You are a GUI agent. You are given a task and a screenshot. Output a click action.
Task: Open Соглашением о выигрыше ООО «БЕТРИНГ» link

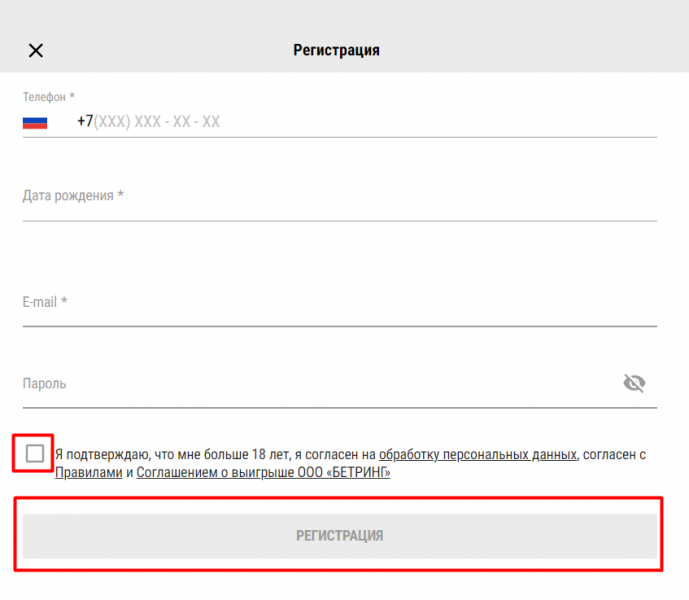click(x=263, y=473)
